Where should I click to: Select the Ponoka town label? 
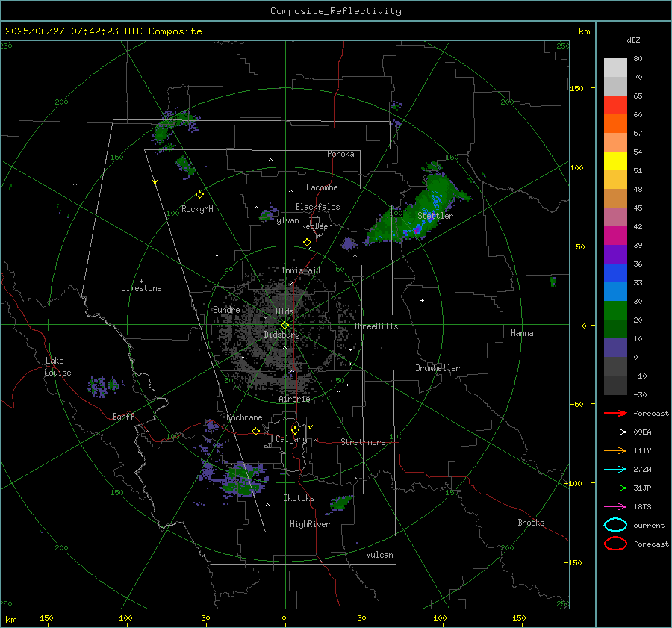(x=340, y=154)
